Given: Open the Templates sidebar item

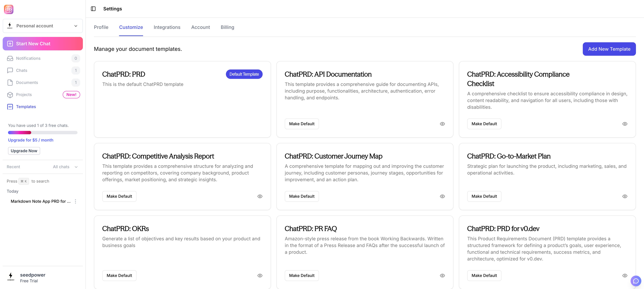Looking at the screenshot, I should (x=26, y=107).
